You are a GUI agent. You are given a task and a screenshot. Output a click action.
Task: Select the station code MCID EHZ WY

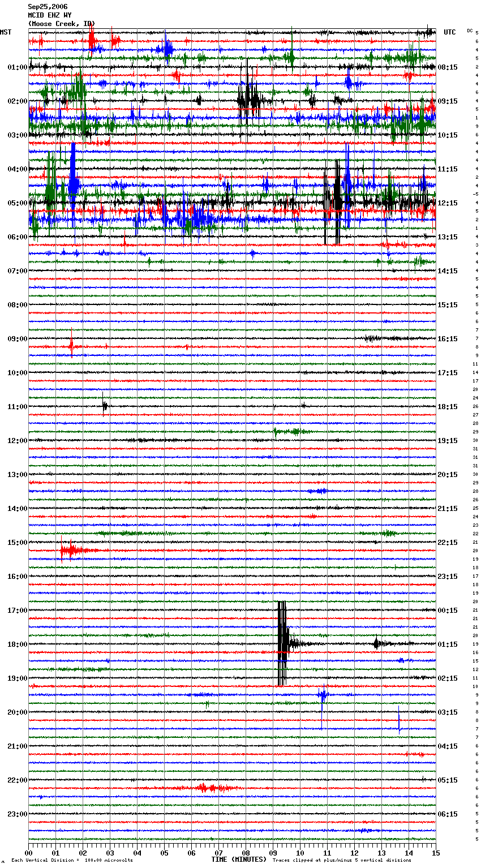50,15
